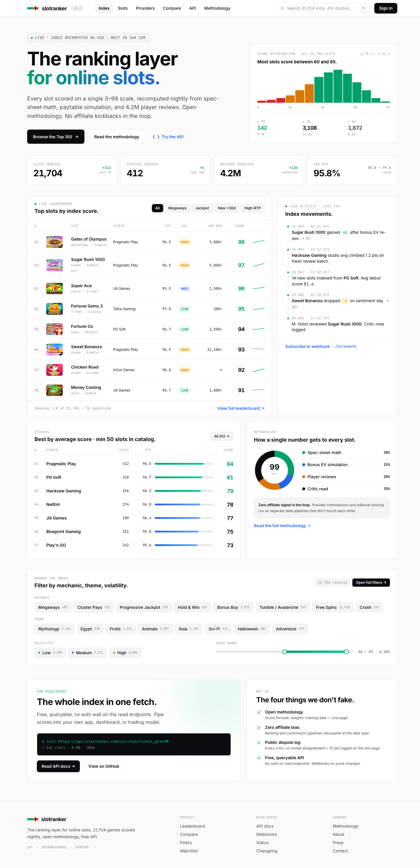The image size is (420, 868).
Task: Open Sweet Bonanza slot thumbnail
Action: 54,349
